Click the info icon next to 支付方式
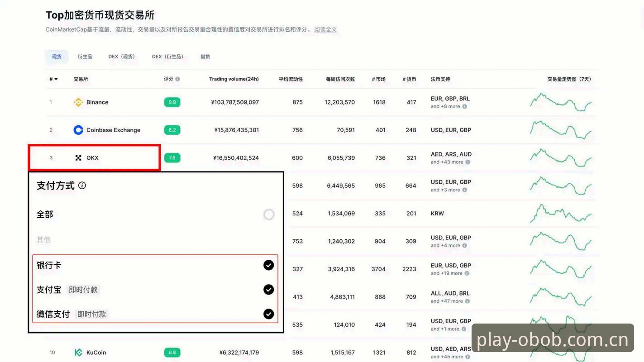 pos(82,186)
